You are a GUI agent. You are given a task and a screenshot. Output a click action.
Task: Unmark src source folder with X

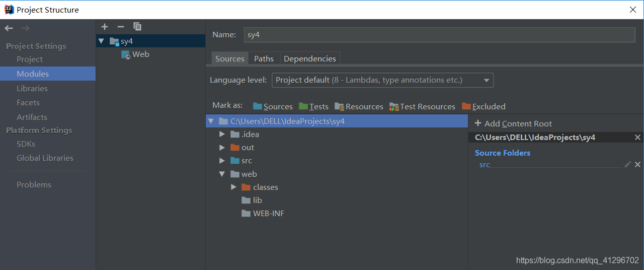coord(637,164)
